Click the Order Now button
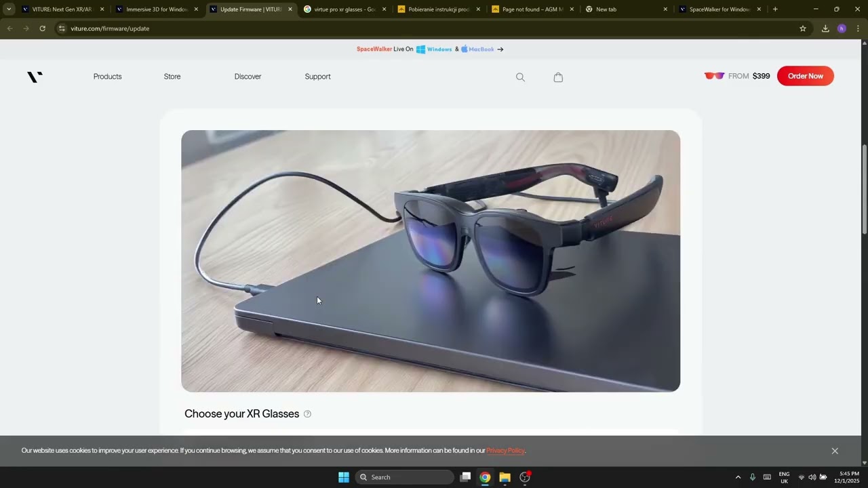The height and width of the screenshot is (488, 868). (806, 76)
